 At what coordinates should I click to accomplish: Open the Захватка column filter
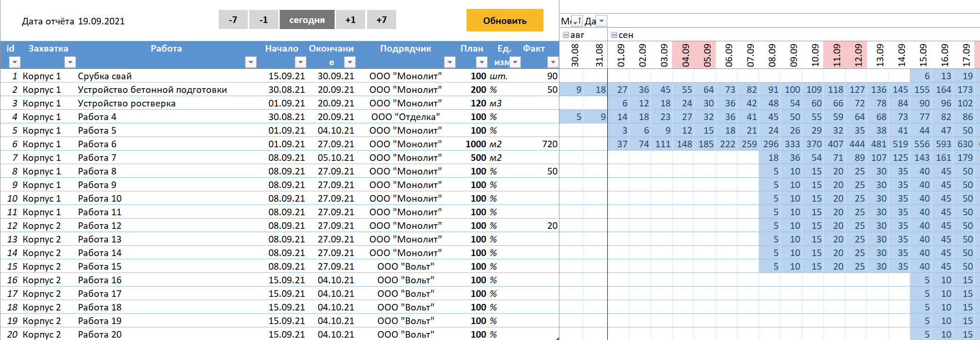tap(70, 62)
